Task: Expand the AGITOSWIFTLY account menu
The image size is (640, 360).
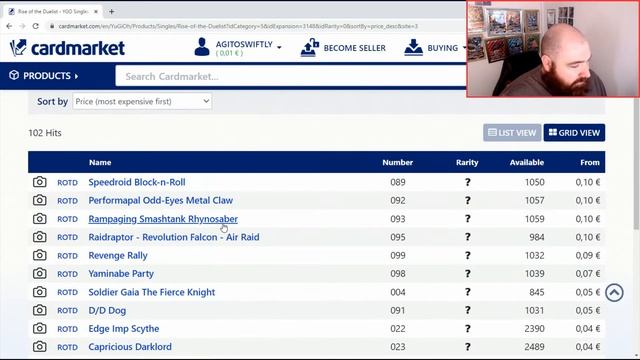Action: point(249,47)
